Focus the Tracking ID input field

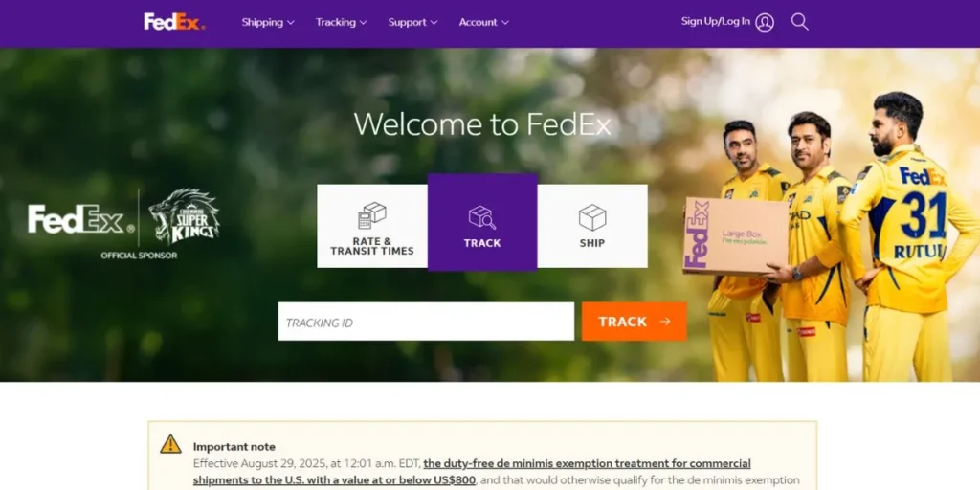pos(426,322)
